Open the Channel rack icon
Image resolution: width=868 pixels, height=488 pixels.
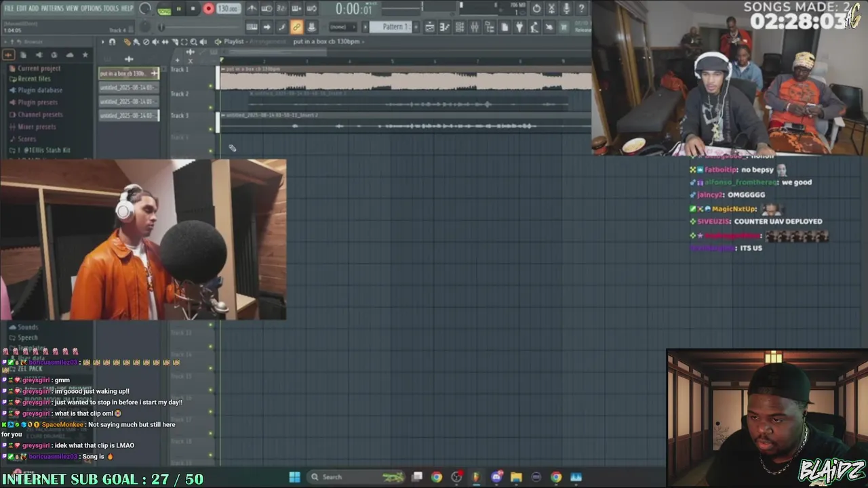[460, 27]
